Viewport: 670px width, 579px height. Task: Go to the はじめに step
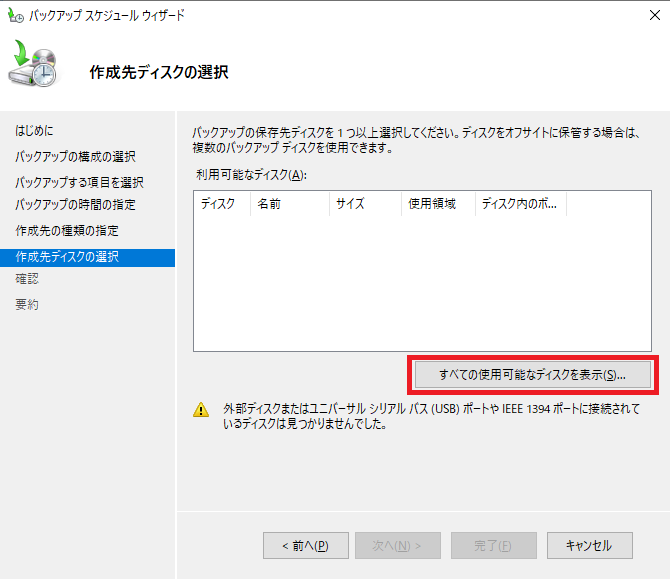click(x=35, y=131)
